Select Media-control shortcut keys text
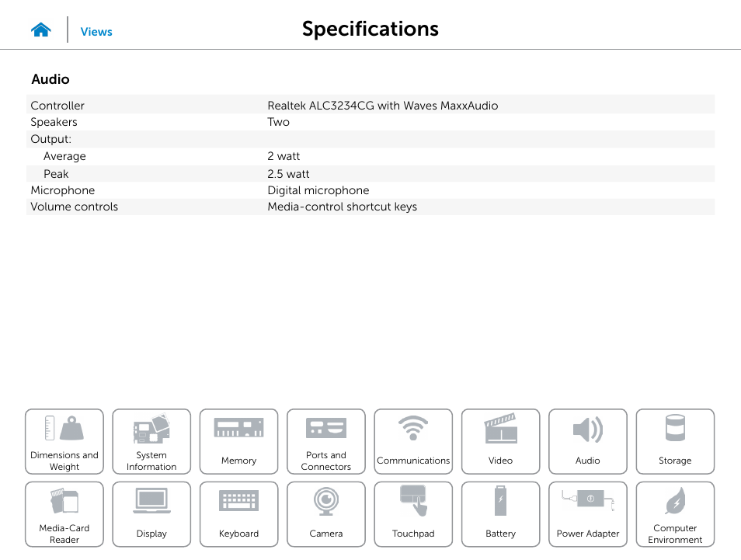The width and height of the screenshot is (741, 560). point(342,207)
